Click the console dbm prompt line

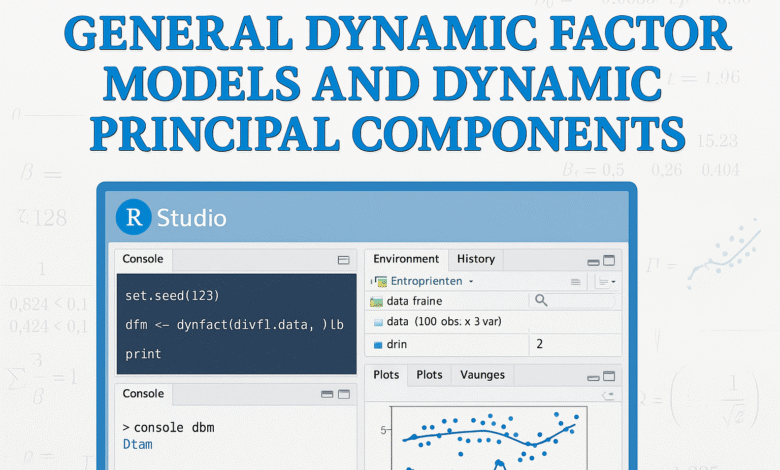(x=169, y=428)
